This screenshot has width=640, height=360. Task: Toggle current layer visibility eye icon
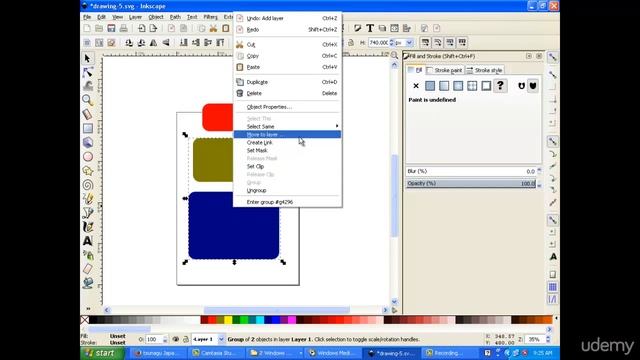click(176, 339)
